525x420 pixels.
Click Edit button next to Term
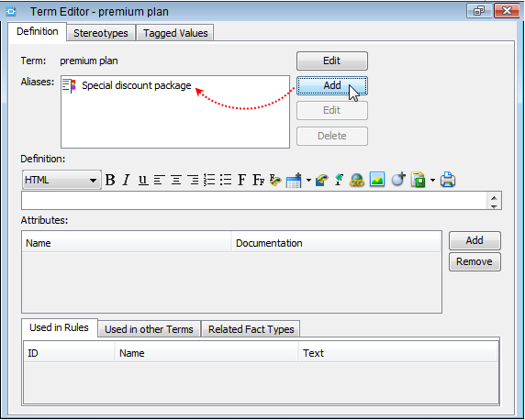[332, 61]
